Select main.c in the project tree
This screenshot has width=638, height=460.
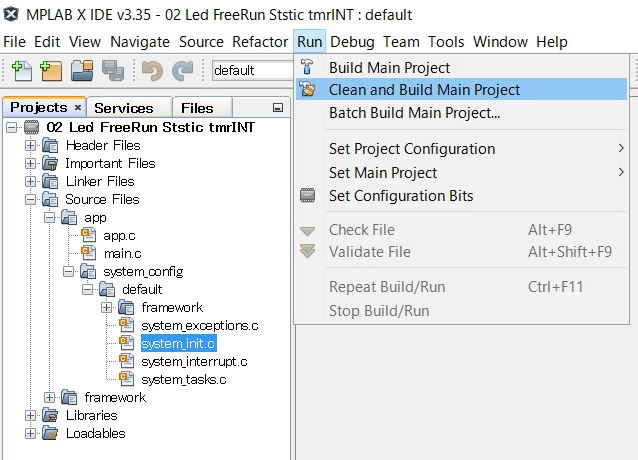pos(122,253)
